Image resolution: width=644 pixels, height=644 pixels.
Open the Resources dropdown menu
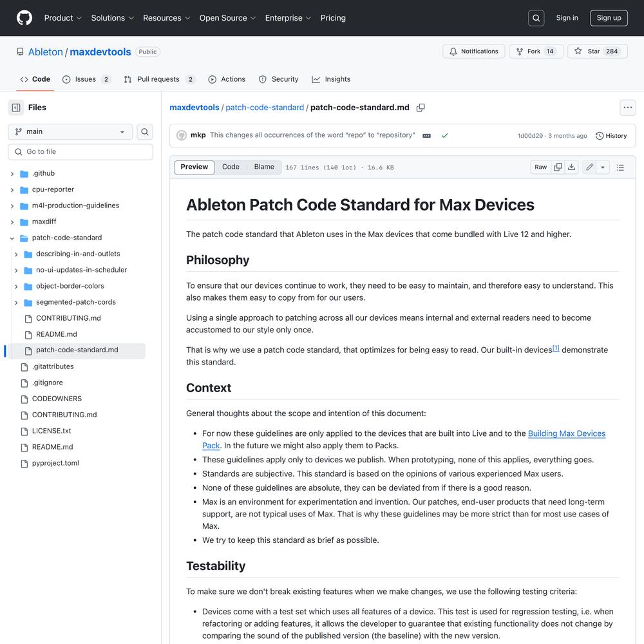[166, 18]
